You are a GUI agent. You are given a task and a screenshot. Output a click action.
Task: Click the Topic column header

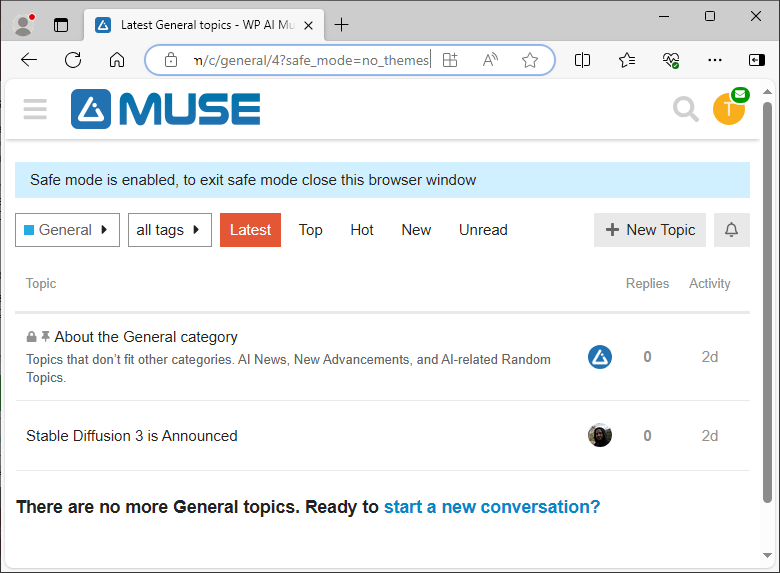coord(41,284)
